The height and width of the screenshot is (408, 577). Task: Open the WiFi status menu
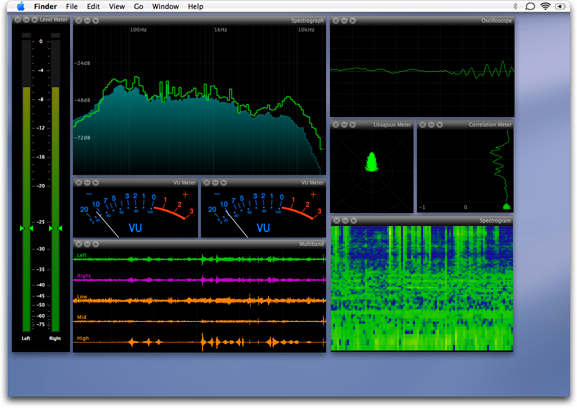pos(545,6)
